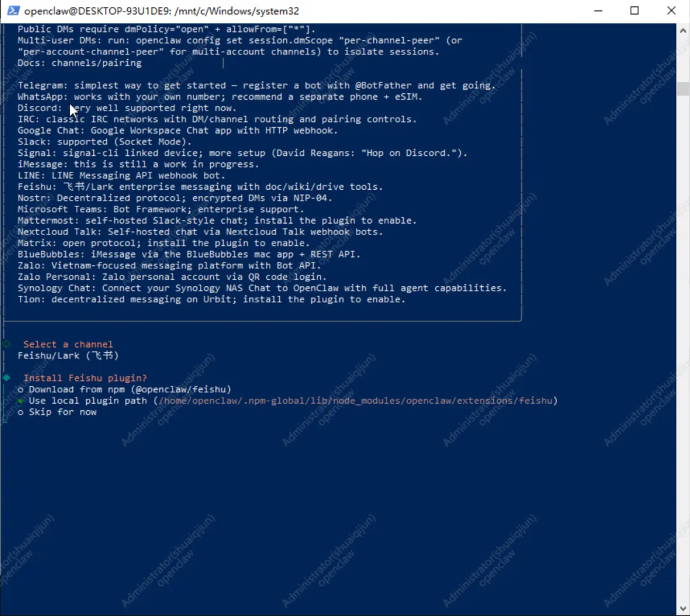
Task: Click the 'Nostr: Decentralized protocol' line
Action: tap(175, 198)
